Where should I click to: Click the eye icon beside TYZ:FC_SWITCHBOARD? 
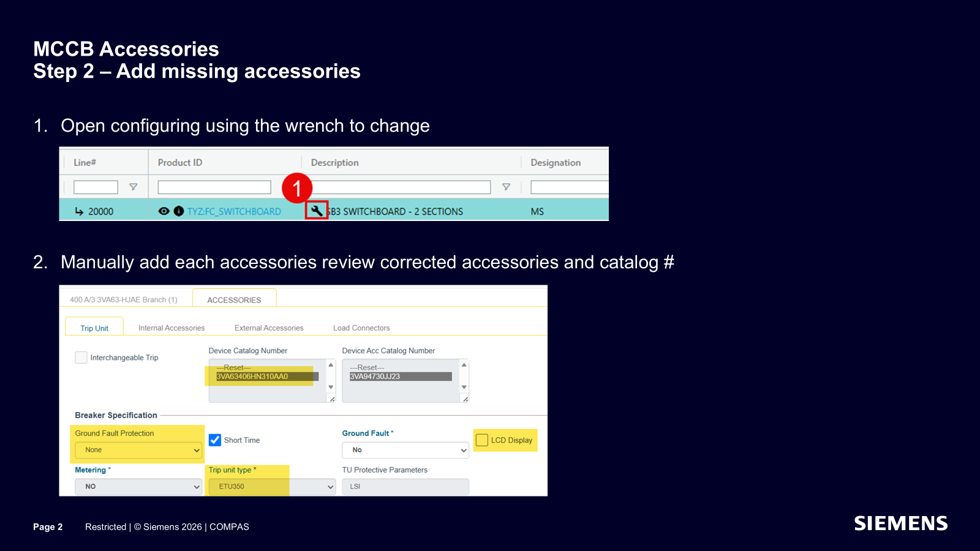(x=164, y=211)
